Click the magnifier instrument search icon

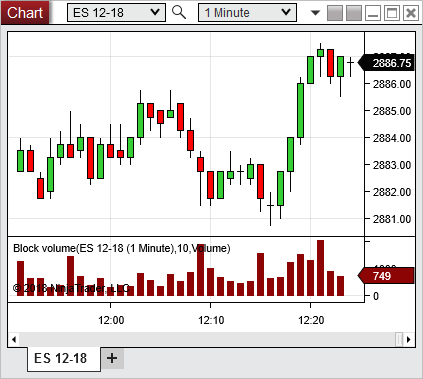coord(179,13)
